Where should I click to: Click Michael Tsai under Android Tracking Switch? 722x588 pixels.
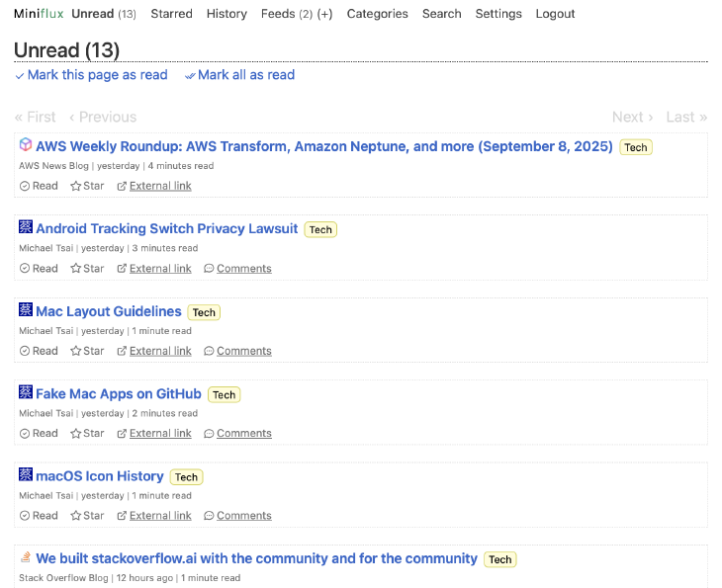(46, 248)
